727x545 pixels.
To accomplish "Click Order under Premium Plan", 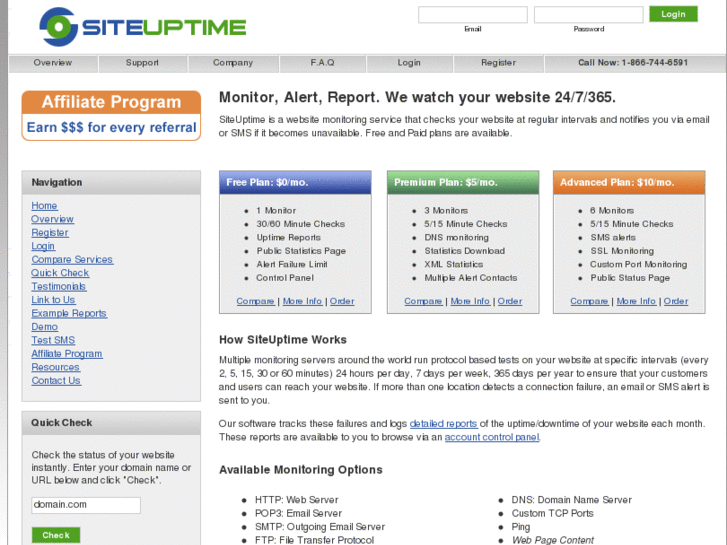I will (510, 301).
